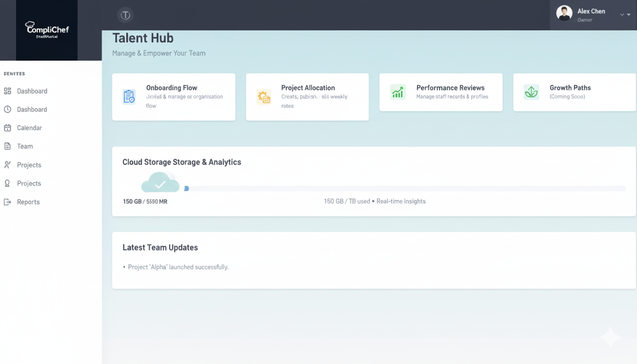The image size is (637, 364).
Task: Click the circular T icon in header
Action: click(x=125, y=15)
